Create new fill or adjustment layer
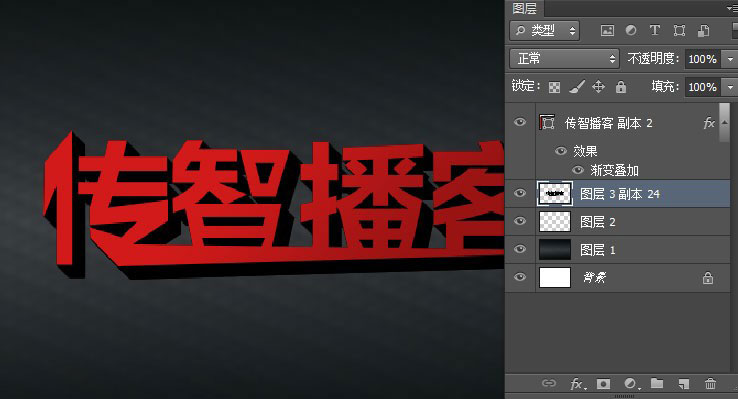This screenshot has height=399, width=738. pyautogui.click(x=632, y=384)
